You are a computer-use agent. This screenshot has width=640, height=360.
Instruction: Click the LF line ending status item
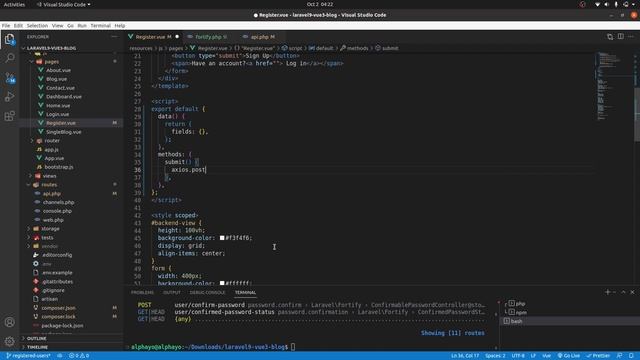tap(533, 356)
